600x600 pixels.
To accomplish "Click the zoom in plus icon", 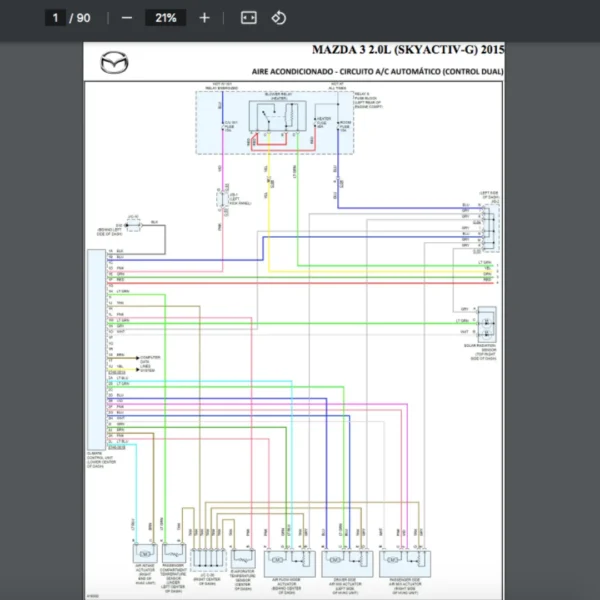I will (205, 18).
